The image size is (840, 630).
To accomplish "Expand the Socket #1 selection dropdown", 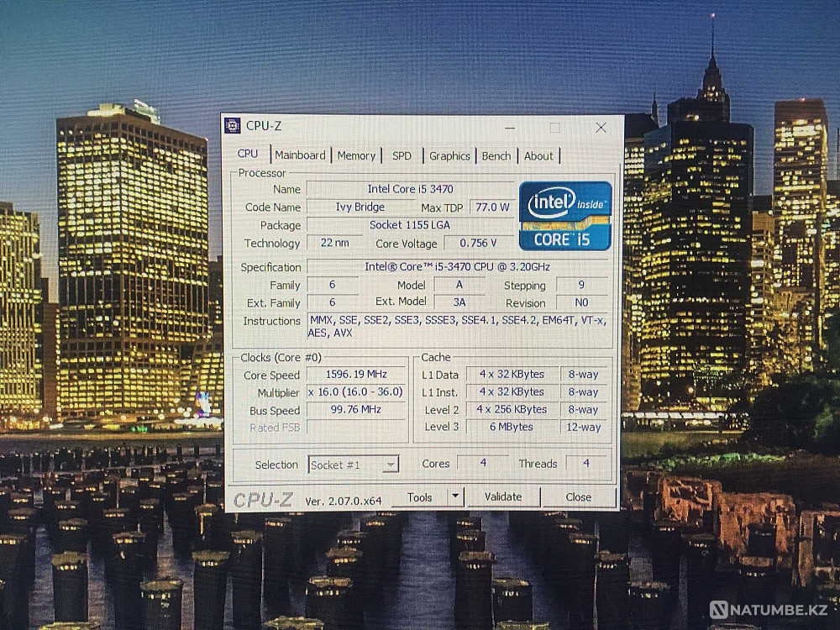I will 391,464.
